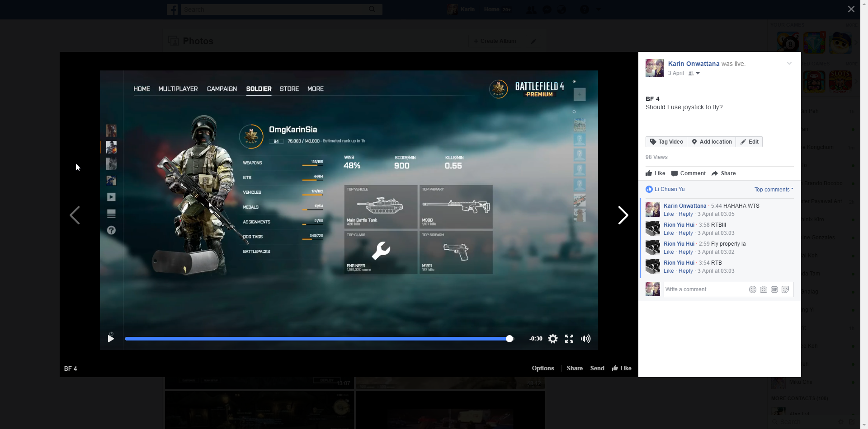
Task: Like the Fly properly la comment
Action: click(669, 252)
